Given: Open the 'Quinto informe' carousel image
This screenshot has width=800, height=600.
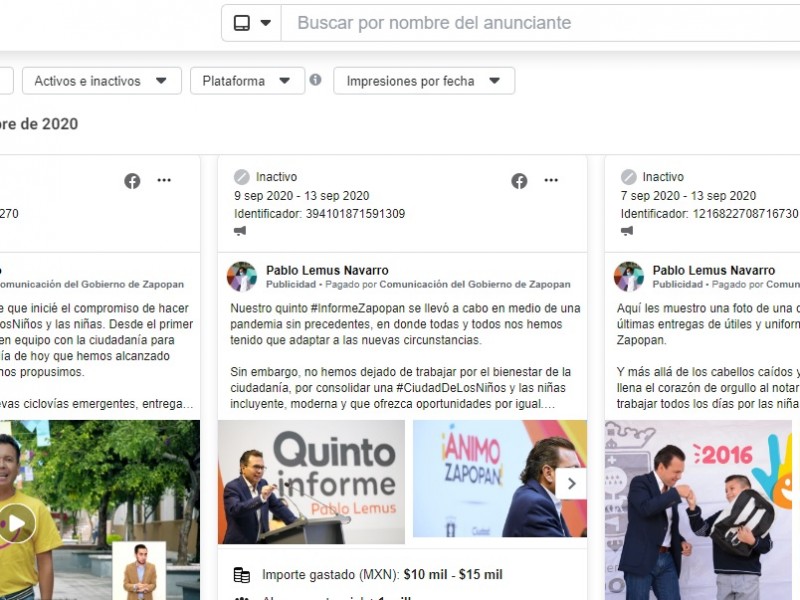Looking at the screenshot, I should point(311,482).
